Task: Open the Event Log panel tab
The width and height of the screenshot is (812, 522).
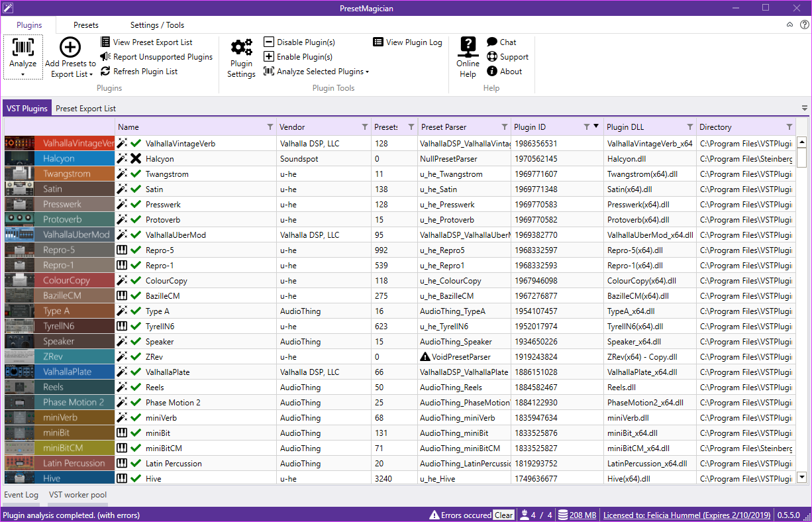Action: coord(21,495)
